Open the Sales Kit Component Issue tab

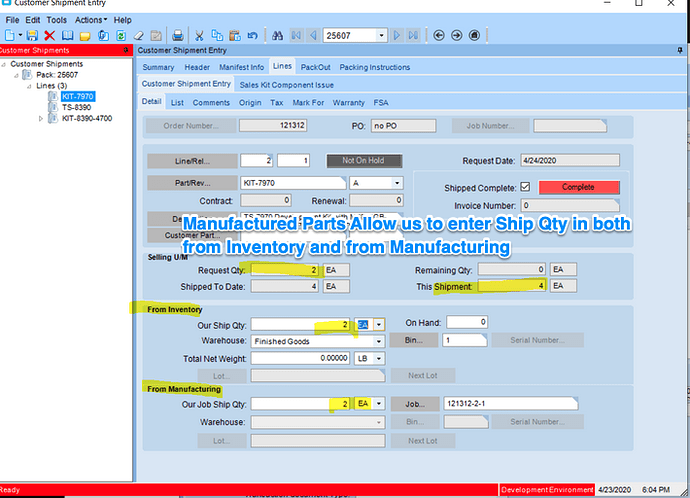point(286,85)
